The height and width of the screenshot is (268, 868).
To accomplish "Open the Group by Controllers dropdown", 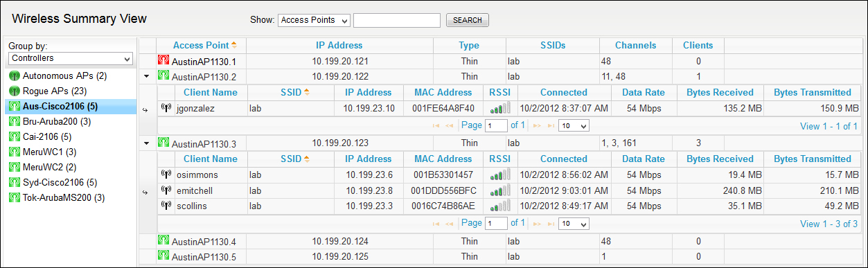I will click(x=70, y=59).
